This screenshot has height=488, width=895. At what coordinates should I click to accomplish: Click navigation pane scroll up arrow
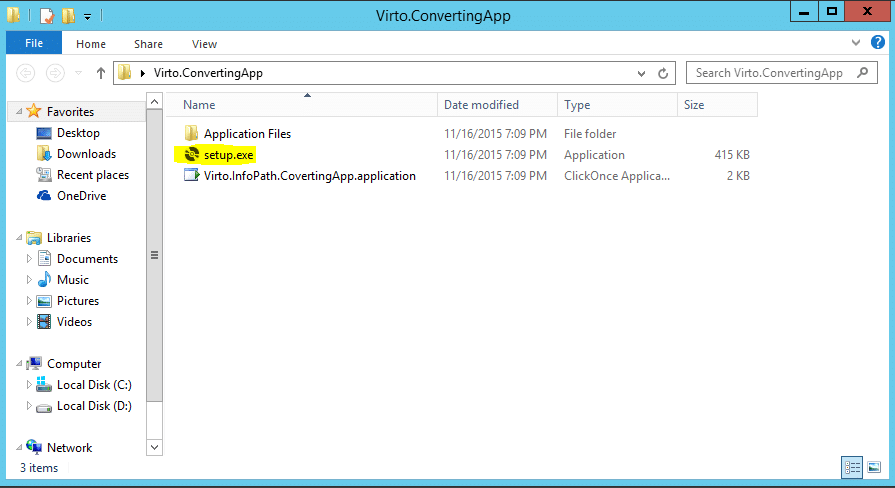click(x=154, y=102)
